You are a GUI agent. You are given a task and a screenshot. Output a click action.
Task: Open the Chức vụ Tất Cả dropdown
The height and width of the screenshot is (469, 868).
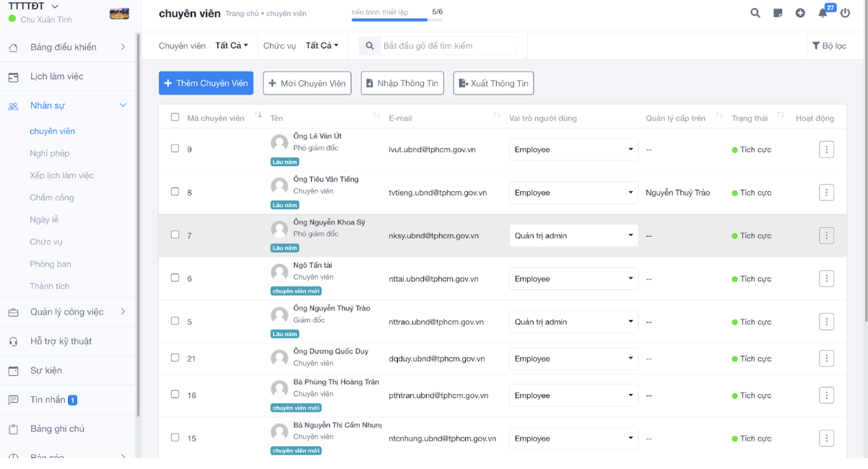[322, 45]
